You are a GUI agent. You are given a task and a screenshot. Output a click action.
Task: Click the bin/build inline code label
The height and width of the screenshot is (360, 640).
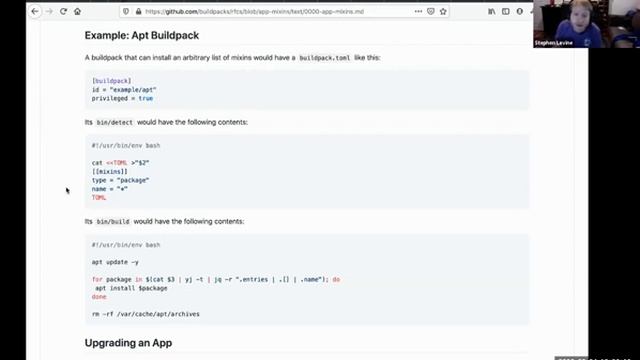(113, 222)
